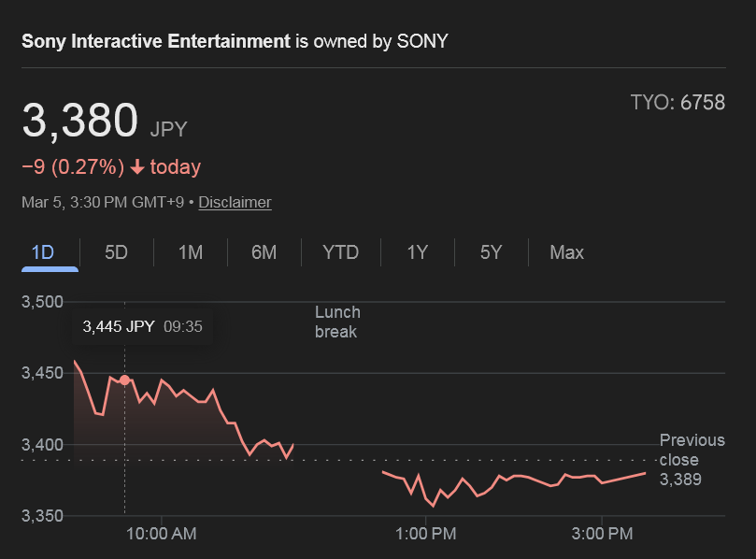Image resolution: width=756 pixels, height=559 pixels.
Task: Click the 10:00 AM axis label
Action: (161, 534)
